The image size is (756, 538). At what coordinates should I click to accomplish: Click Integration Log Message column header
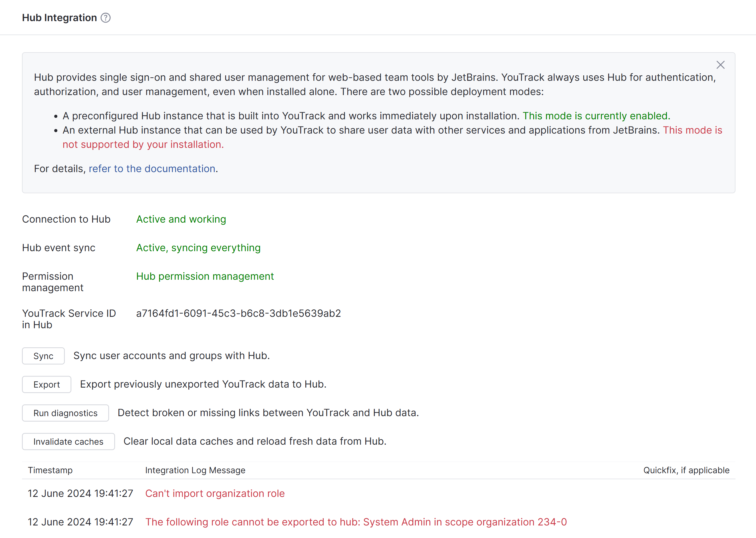pos(195,470)
